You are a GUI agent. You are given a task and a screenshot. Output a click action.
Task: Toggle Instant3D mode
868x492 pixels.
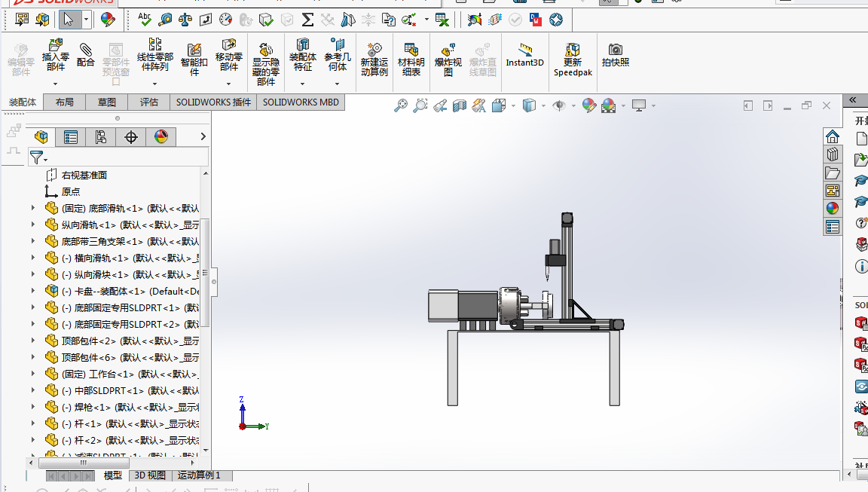(524, 55)
